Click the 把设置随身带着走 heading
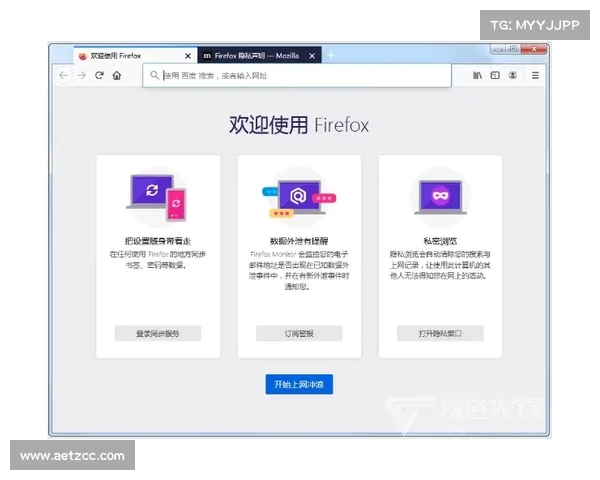 158,241
